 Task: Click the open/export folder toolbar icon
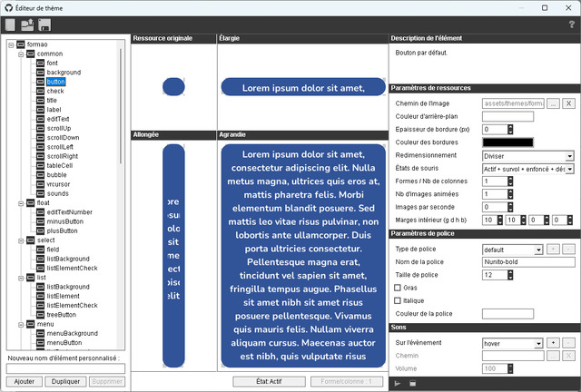pos(27,24)
